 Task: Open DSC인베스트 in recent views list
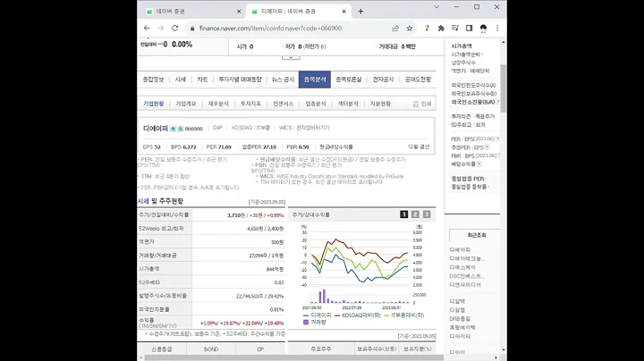click(x=467, y=276)
